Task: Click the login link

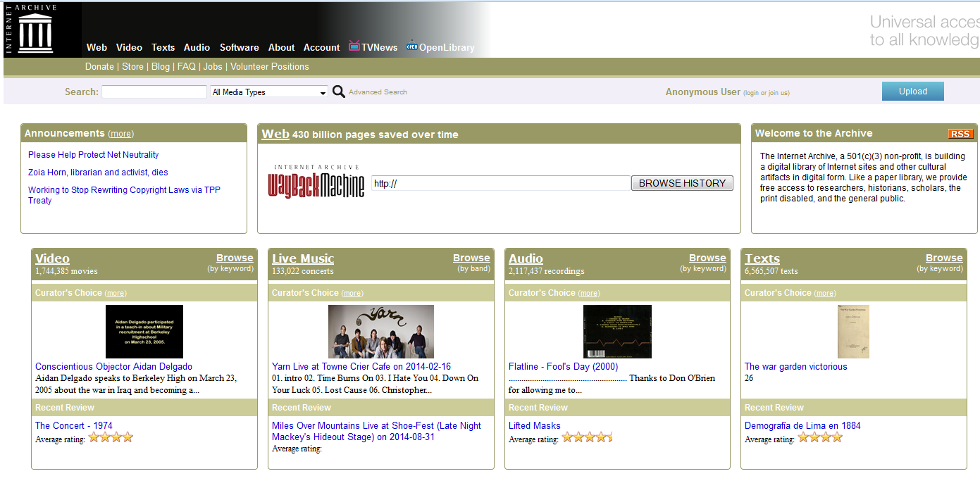Action: pos(751,93)
